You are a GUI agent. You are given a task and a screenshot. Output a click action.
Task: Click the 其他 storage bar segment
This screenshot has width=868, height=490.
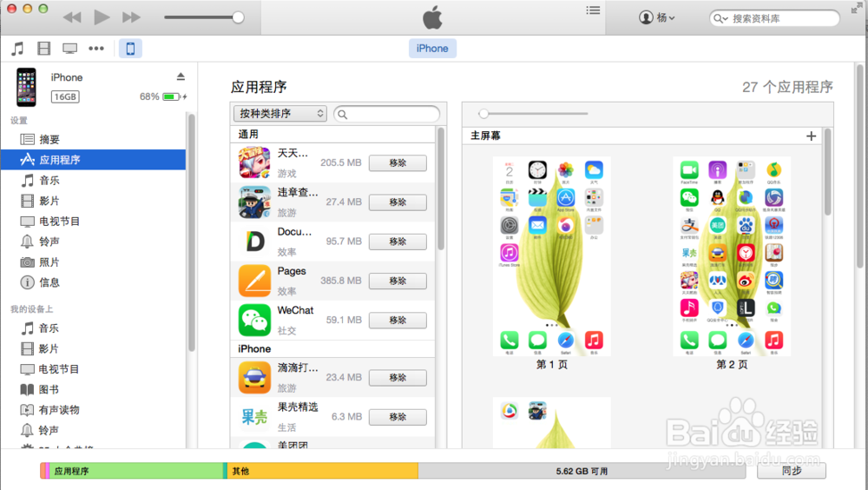click(323, 471)
